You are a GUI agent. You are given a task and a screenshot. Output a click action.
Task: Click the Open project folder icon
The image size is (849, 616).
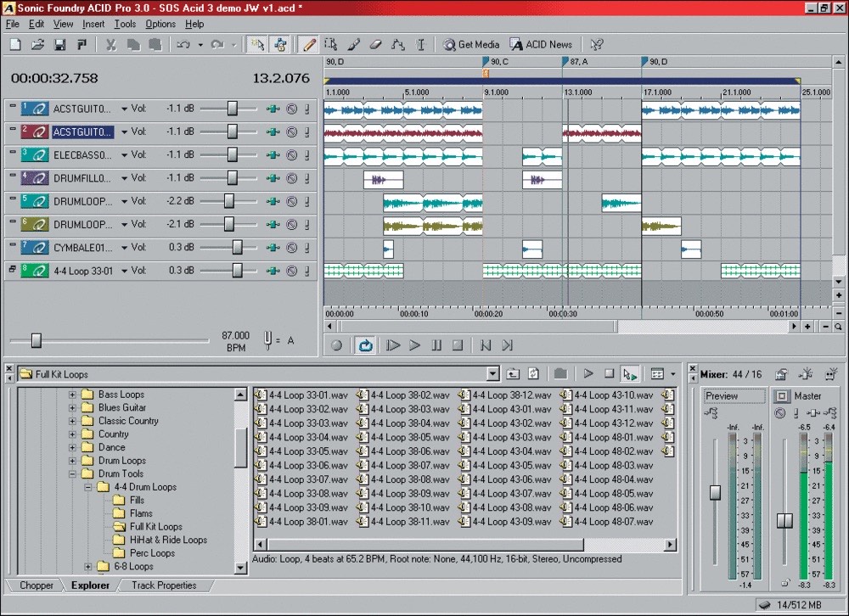(37, 44)
